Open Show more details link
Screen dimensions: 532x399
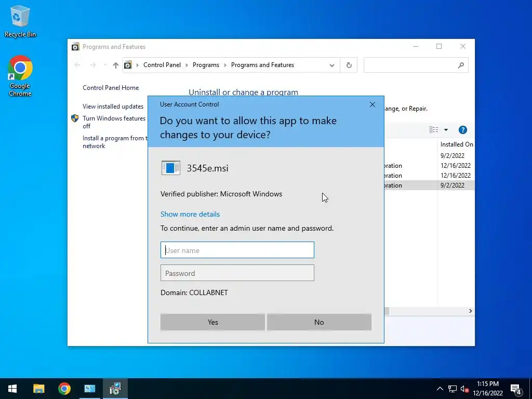pyautogui.click(x=190, y=214)
